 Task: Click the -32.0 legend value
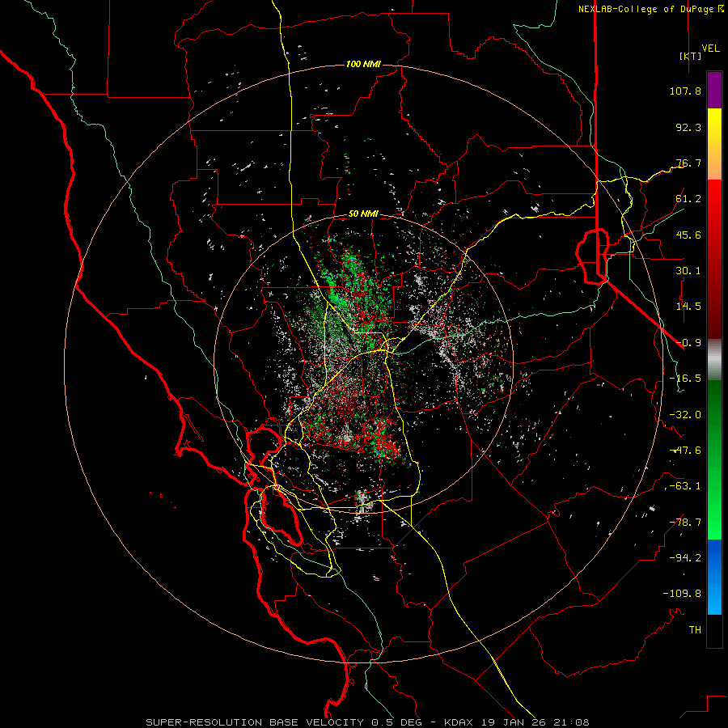[685, 415]
